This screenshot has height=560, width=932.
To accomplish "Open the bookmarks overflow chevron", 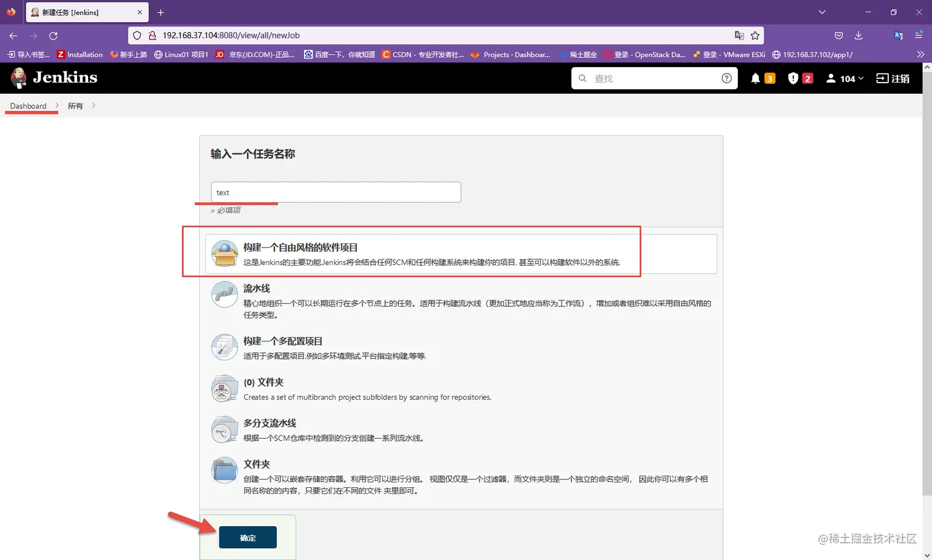I will click(x=920, y=54).
